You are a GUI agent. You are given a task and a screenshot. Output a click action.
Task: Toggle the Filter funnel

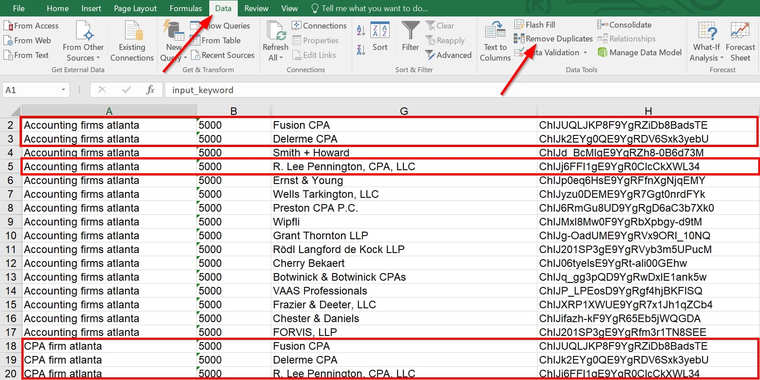point(410,37)
